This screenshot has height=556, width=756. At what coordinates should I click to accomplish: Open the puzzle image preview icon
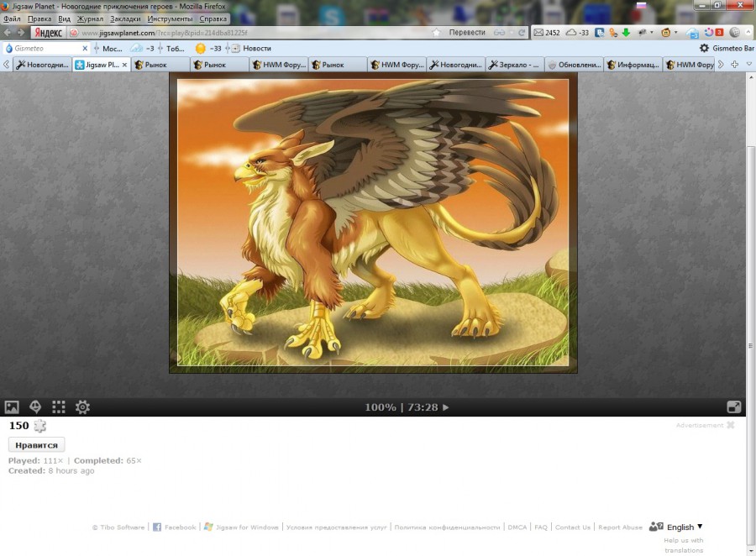click(x=12, y=407)
